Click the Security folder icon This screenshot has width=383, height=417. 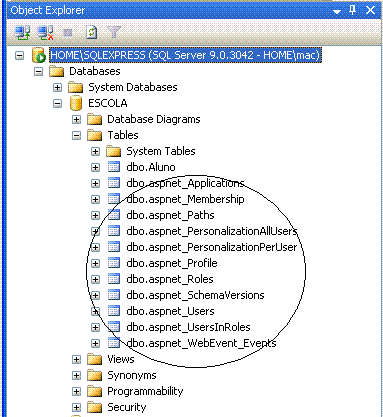(x=94, y=407)
